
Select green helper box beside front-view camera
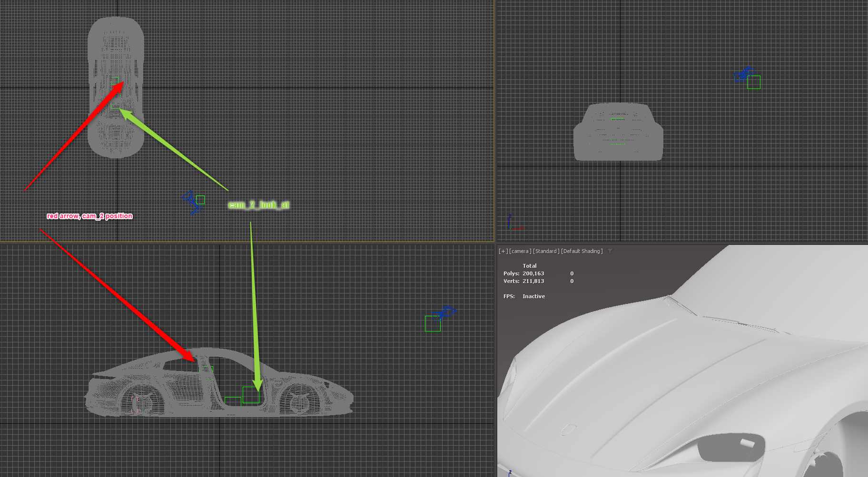[753, 82]
